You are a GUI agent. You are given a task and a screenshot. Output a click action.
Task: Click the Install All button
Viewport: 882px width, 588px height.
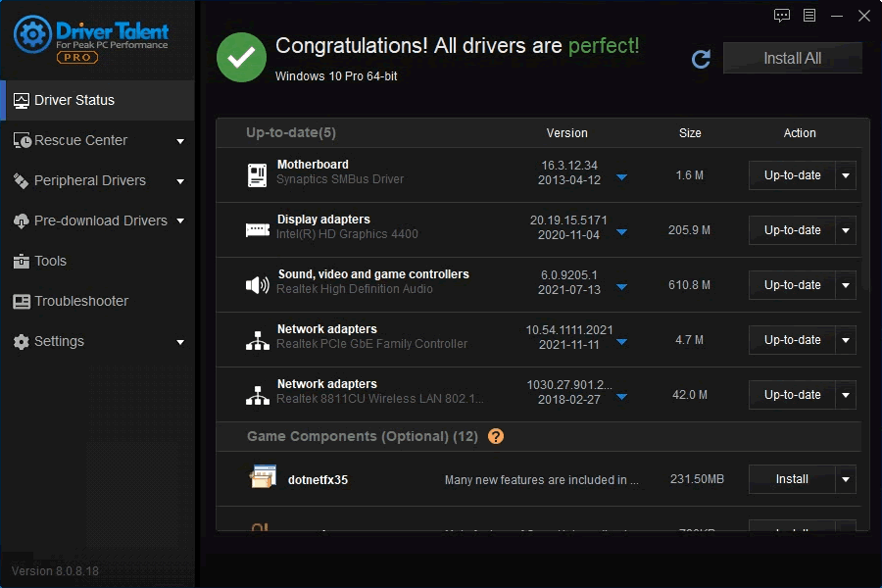(x=792, y=58)
